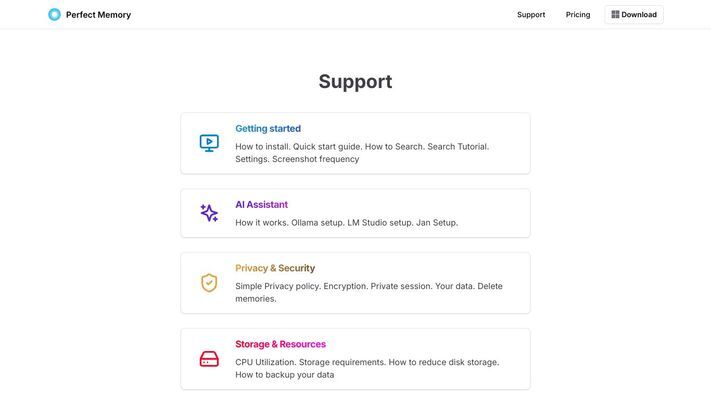Image resolution: width=711 pixels, height=400 pixels.
Task: Click the Storage & Resources drive icon
Action: (x=209, y=359)
